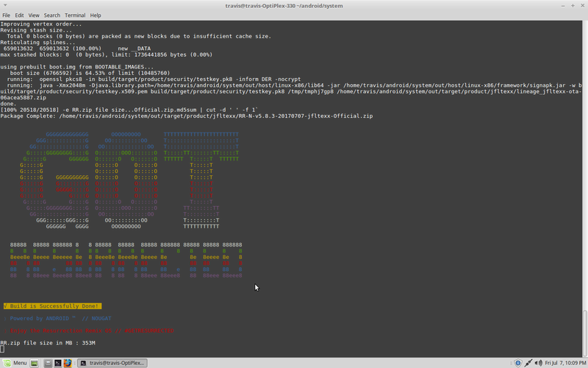Open the Help menu
The width and height of the screenshot is (588, 368).
tap(96, 15)
